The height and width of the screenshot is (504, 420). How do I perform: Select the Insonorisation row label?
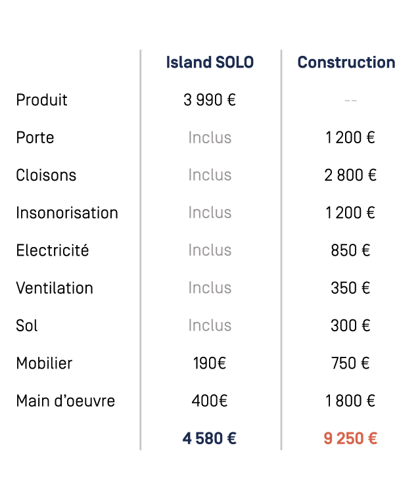(67, 213)
